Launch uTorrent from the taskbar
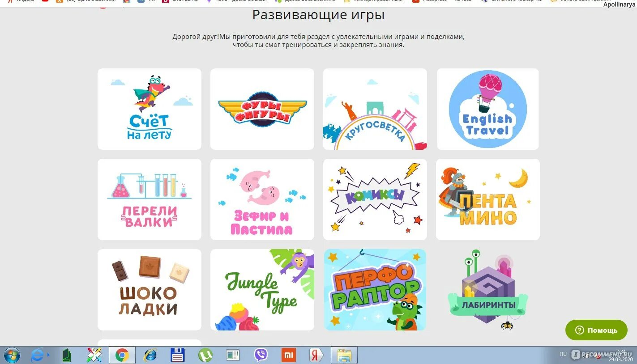Viewport: 637px width, 364px height. pos(205,356)
